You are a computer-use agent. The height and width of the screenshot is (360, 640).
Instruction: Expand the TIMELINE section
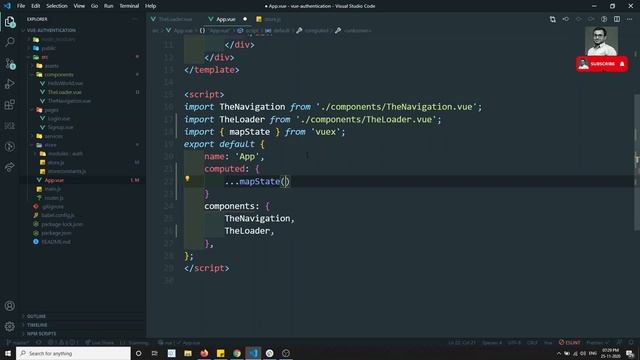pos(37,325)
